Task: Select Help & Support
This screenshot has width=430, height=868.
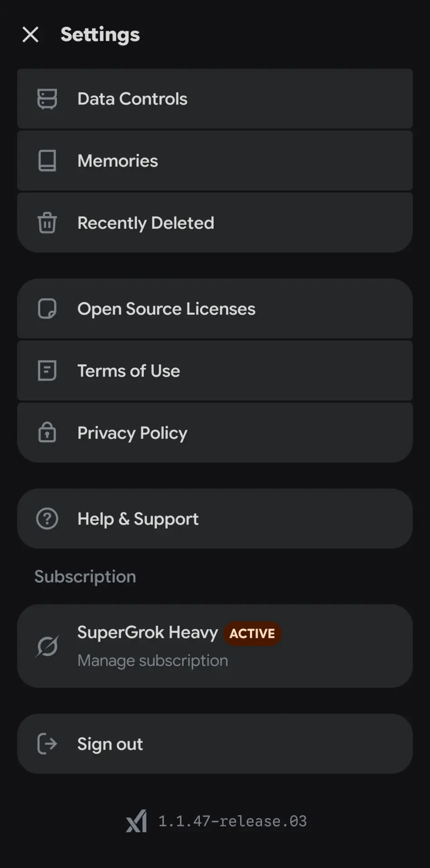Action: point(215,519)
